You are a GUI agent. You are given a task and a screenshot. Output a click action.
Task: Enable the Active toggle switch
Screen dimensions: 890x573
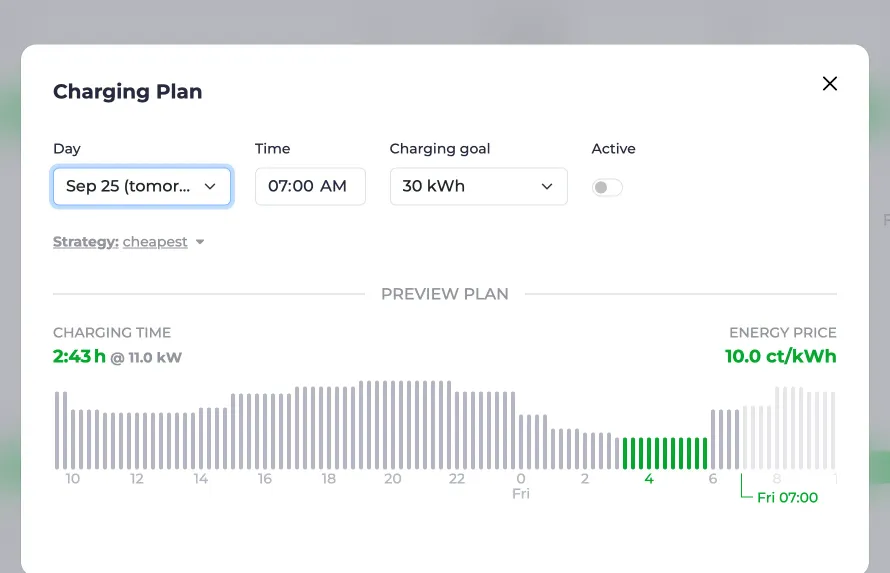pos(607,187)
